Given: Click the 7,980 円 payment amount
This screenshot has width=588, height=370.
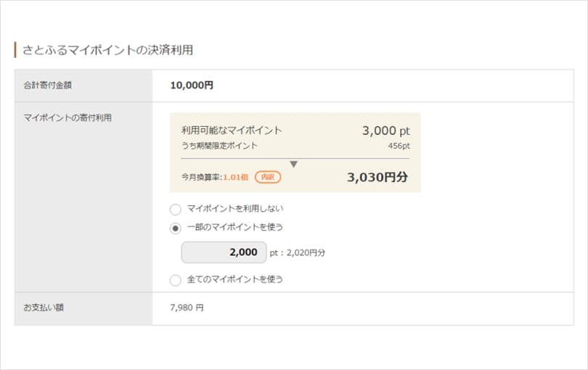Looking at the screenshot, I should [x=187, y=308].
